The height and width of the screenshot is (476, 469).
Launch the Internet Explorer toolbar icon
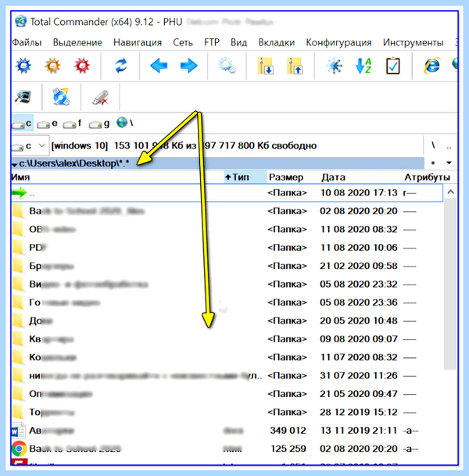[x=432, y=66]
